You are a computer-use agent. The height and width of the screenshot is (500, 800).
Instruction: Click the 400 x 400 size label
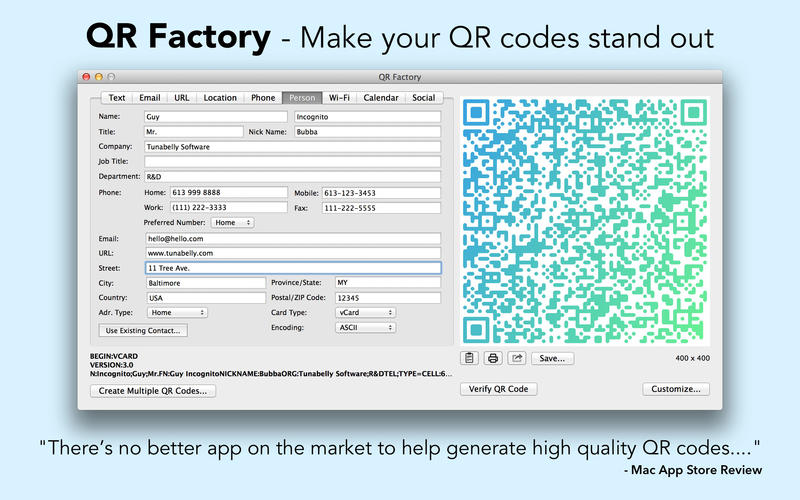(692, 358)
